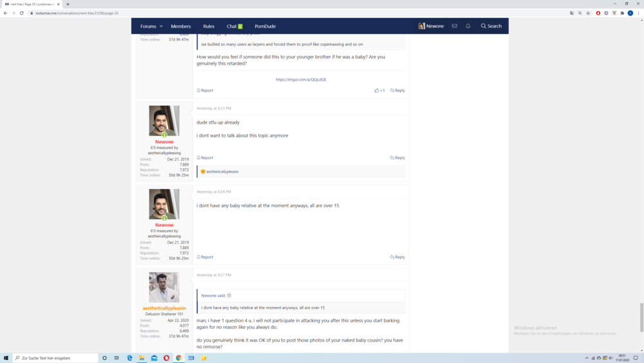Open the Rules nav item
644x363 pixels.
coord(209,26)
